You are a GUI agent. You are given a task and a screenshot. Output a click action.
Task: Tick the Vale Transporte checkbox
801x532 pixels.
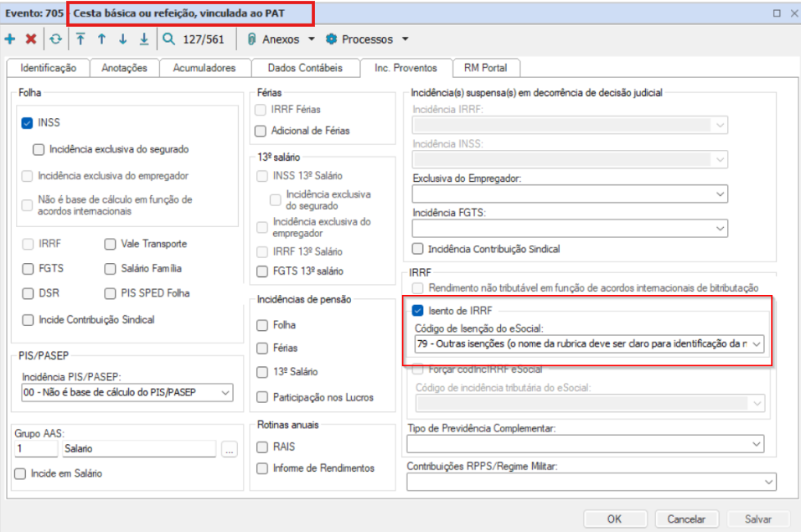click(x=111, y=244)
